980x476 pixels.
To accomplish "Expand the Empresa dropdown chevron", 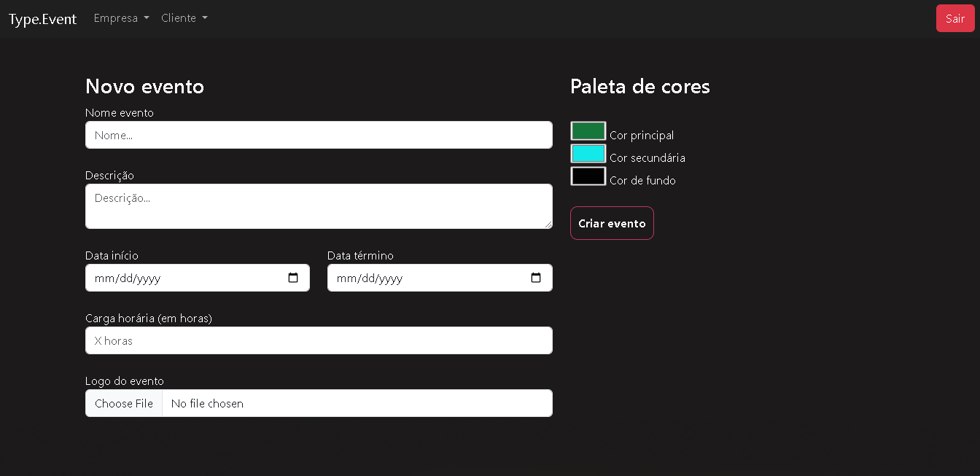I will (x=147, y=19).
